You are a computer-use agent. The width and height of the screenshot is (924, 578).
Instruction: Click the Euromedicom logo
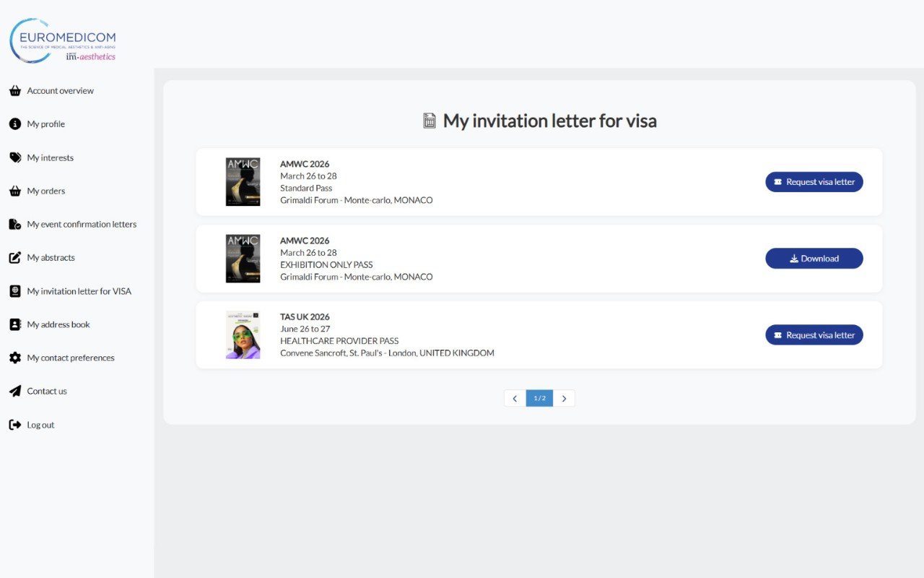pyautogui.click(x=63, y=41)
